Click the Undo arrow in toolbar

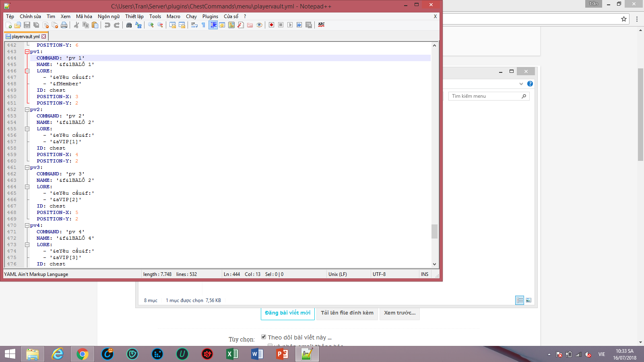coord(107,25)
